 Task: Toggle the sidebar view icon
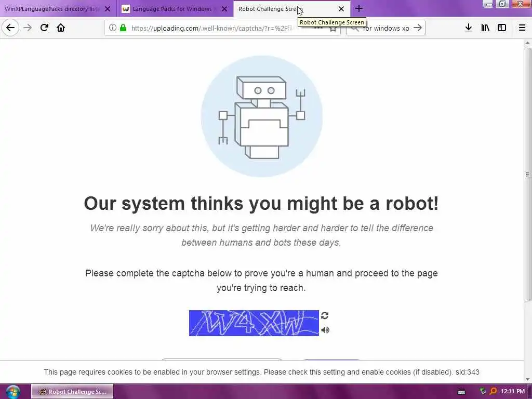(x=502, y=28)
